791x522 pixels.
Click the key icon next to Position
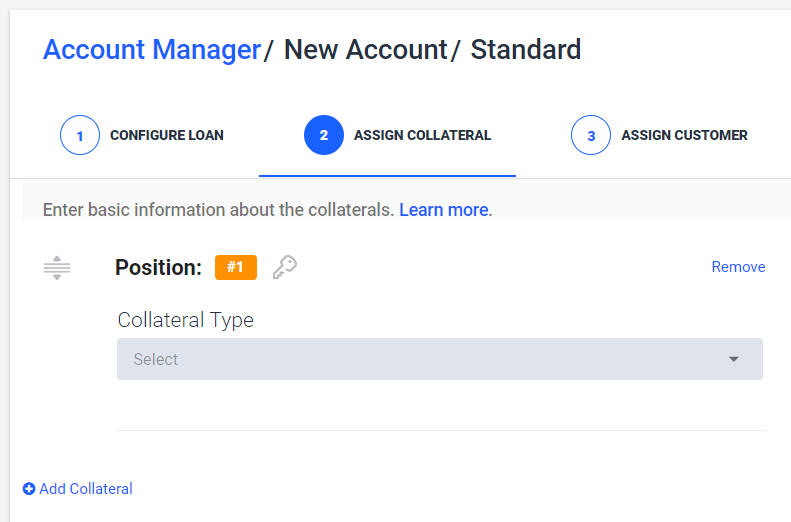285,267
